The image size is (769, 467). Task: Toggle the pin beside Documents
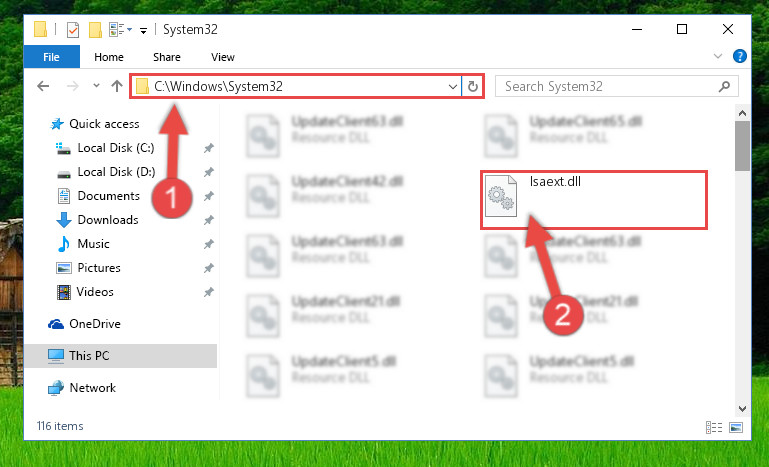pyautogui.click(x=208, y=196)
